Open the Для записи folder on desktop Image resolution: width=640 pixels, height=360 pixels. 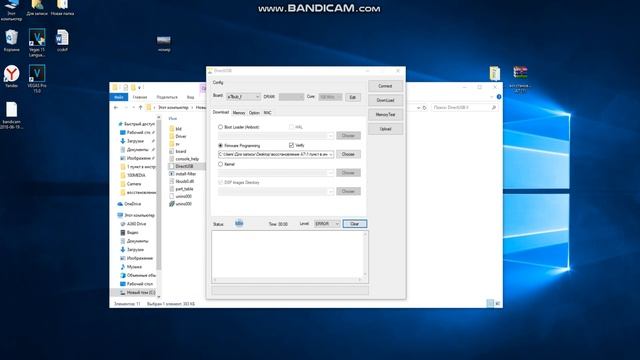point(37,8)
